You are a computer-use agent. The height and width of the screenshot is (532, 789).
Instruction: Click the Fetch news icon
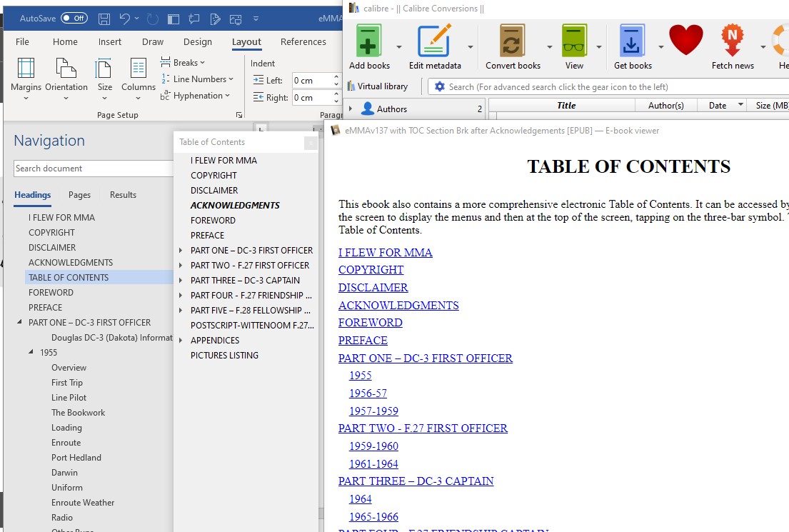(x=732, y=41)
